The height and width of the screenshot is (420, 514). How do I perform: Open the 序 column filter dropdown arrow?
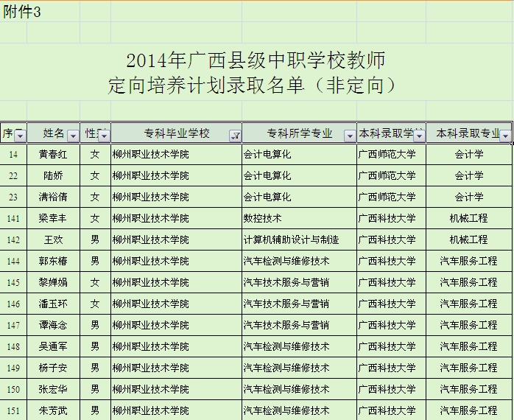pos(20,136)
